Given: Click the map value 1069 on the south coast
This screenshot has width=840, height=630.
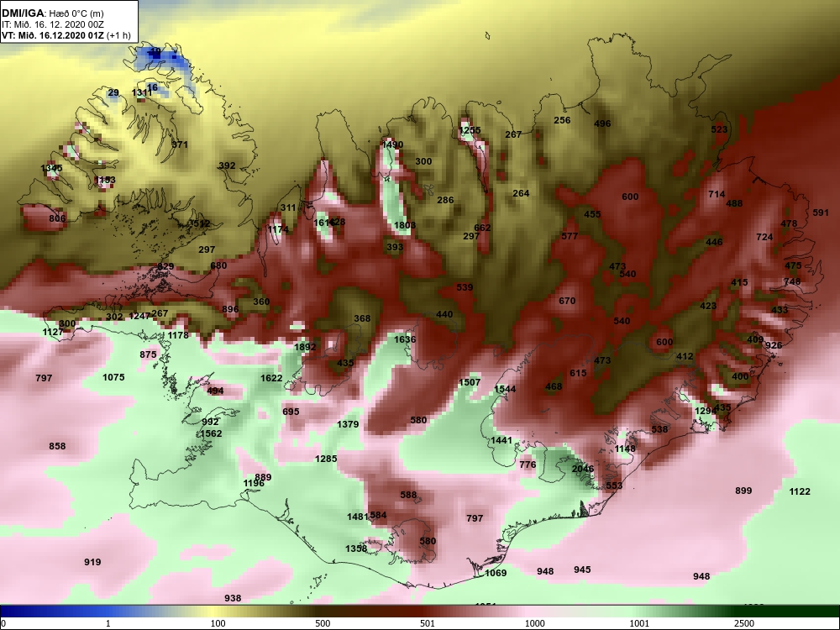Looking at the screenshot, I should (496, 573).
